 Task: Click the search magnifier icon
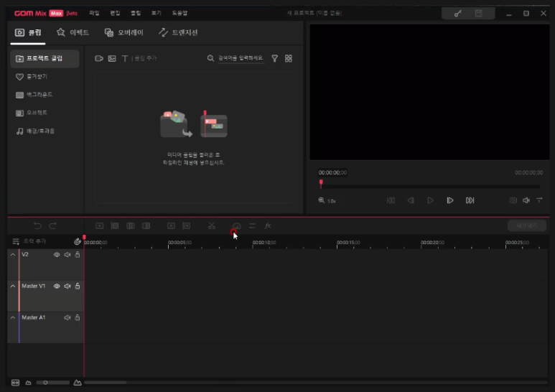click(x=210, y=58)
